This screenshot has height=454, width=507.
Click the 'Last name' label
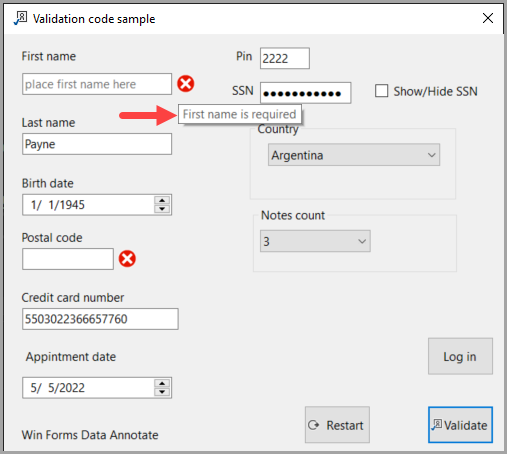click(x=48, y=123)
